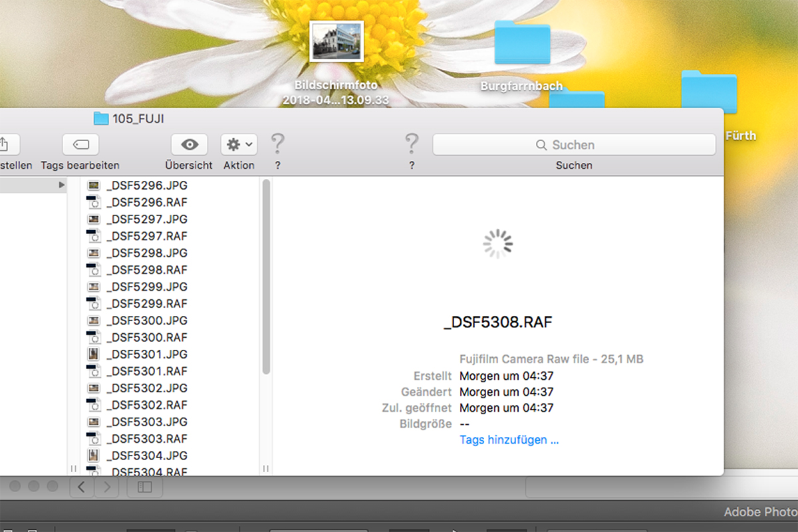The height and width of the screenshot is (532, 798).
Task: Click the RAF file icon of _DSF5301.RAF
Action: pos(93,371)
